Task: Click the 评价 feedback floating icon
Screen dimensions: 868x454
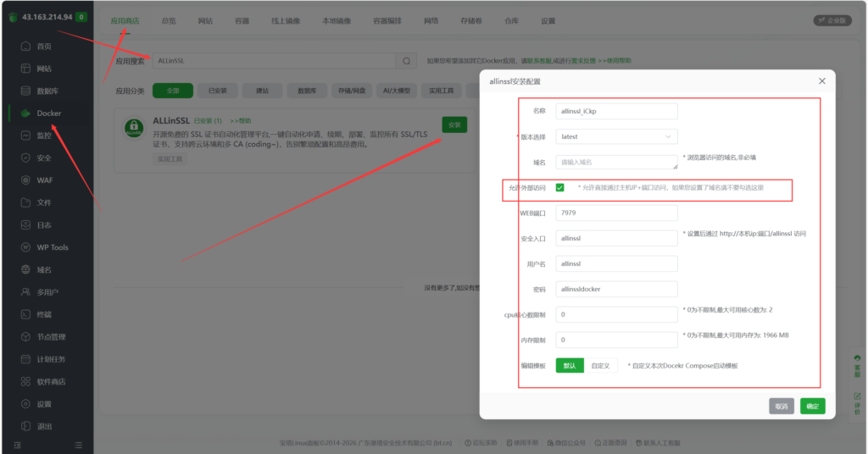Action: (857, 404)
